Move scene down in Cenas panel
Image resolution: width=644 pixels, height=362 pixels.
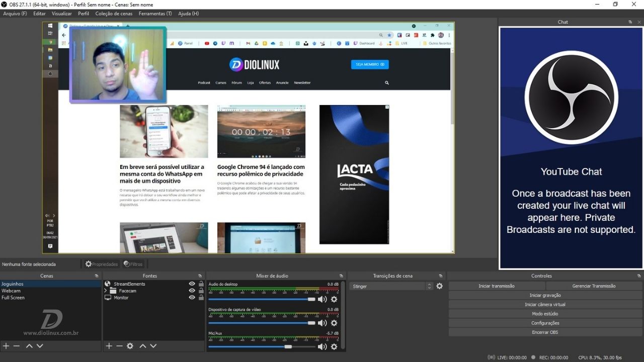[40, 346]
